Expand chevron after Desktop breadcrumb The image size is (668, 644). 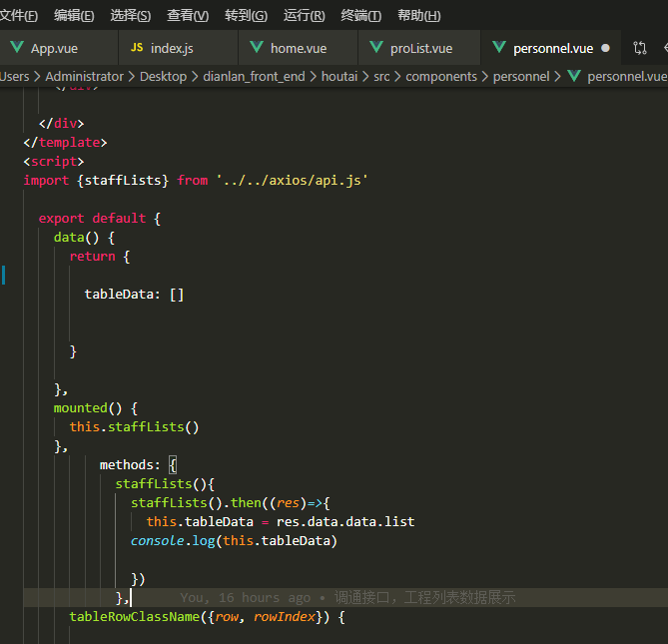pos(195,77)
